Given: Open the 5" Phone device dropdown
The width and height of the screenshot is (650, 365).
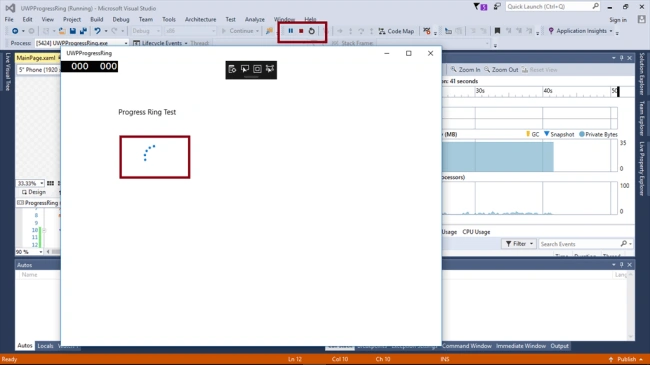Looking at the screenshot, I should [x=39, y=70].
